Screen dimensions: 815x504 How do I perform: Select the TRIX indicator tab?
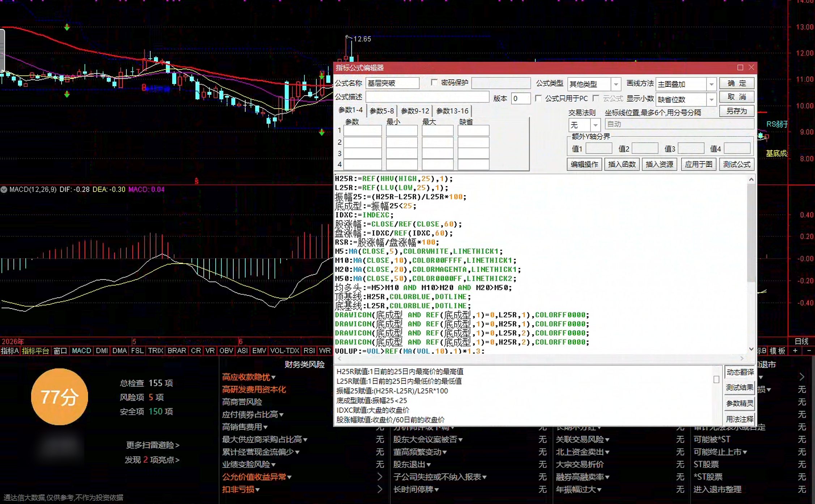pyautogui.click(x=155, y=351)
